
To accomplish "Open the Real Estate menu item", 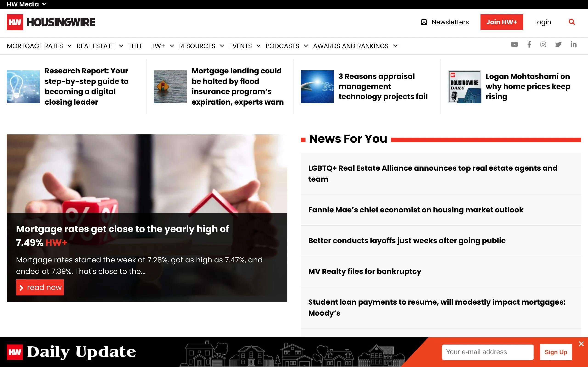I will (95, 46).
